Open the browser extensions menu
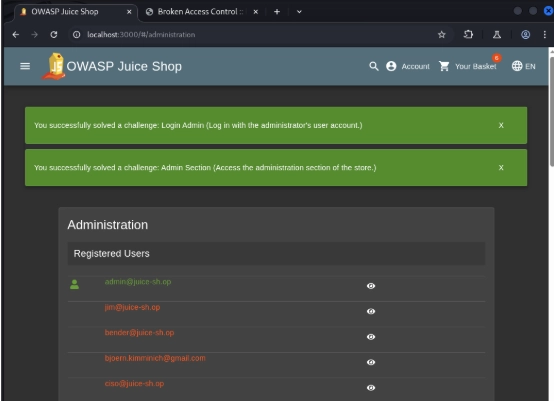Viewport: 554px width, 401px height. point(468,34)
